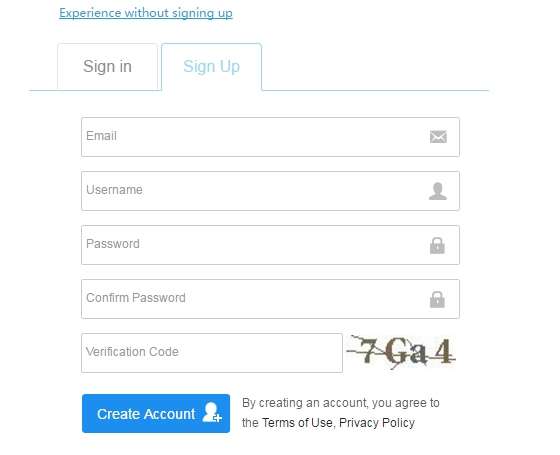Image resolution: width=560 pixels, height=455 pixels.
Task: Click the Email placeholder text
Action: pyautogui.click(x=101, y=136)
